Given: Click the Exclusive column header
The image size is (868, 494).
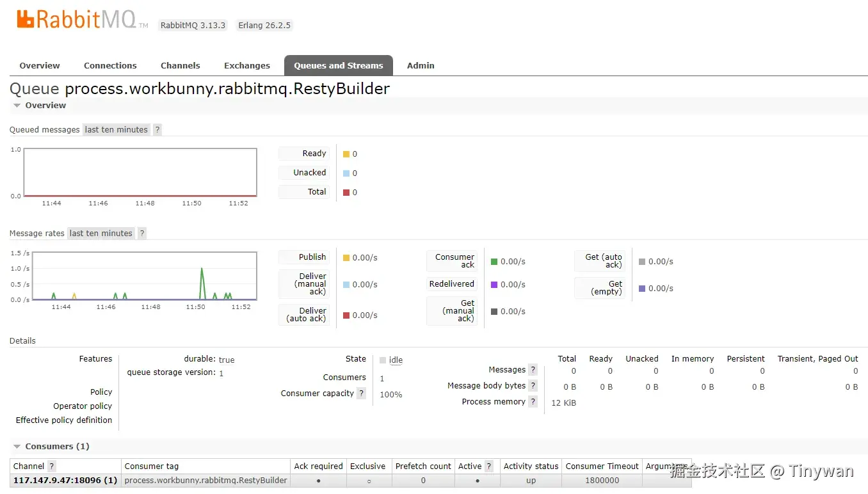Looking at the screenshot, I should pyautogui.click(x=368, y=466).
